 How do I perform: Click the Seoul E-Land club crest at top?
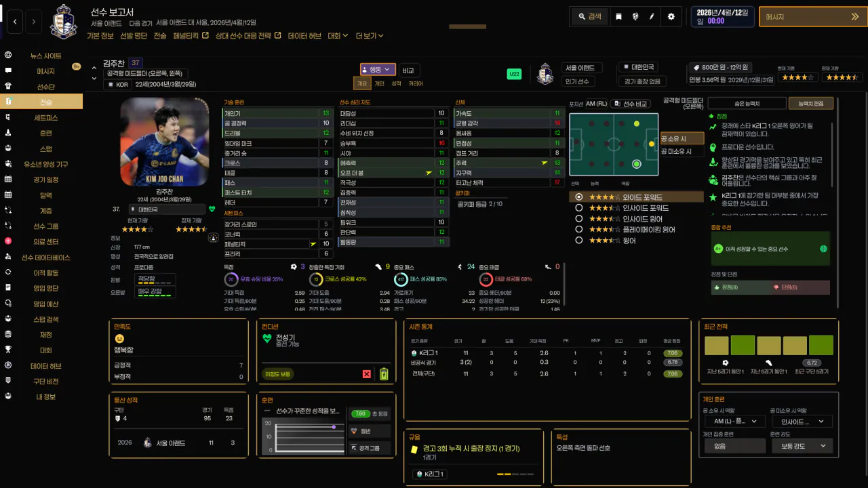(x=64, y=21)
